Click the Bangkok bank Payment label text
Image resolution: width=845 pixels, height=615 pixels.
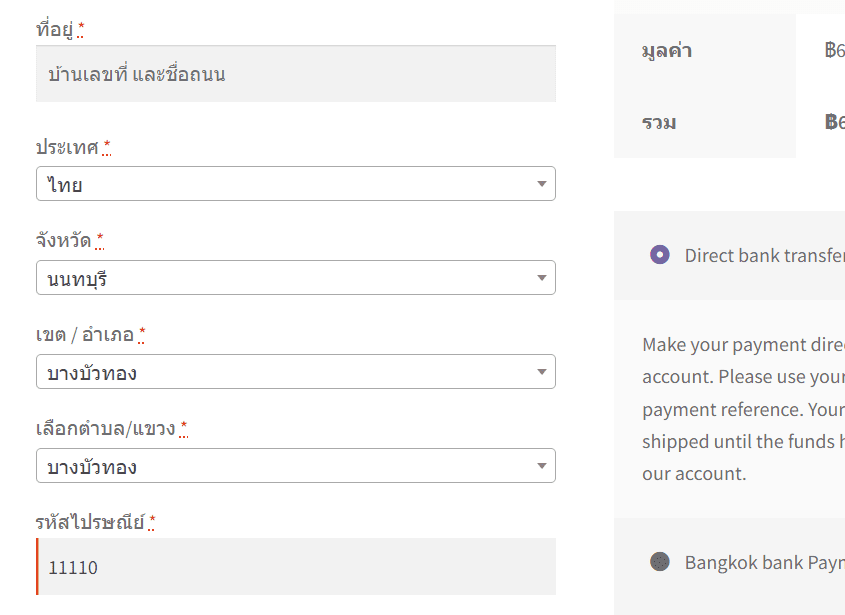(x=764, y=562)
